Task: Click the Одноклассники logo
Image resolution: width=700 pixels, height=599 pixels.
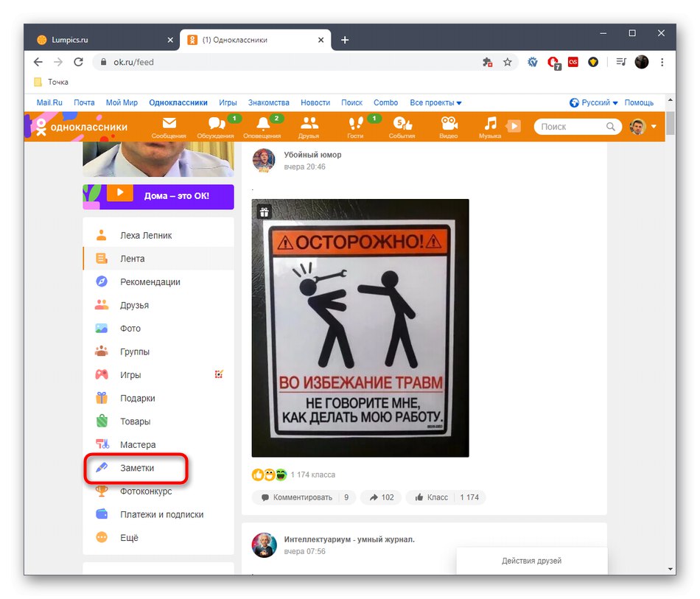Action: (x=81, y=127)
